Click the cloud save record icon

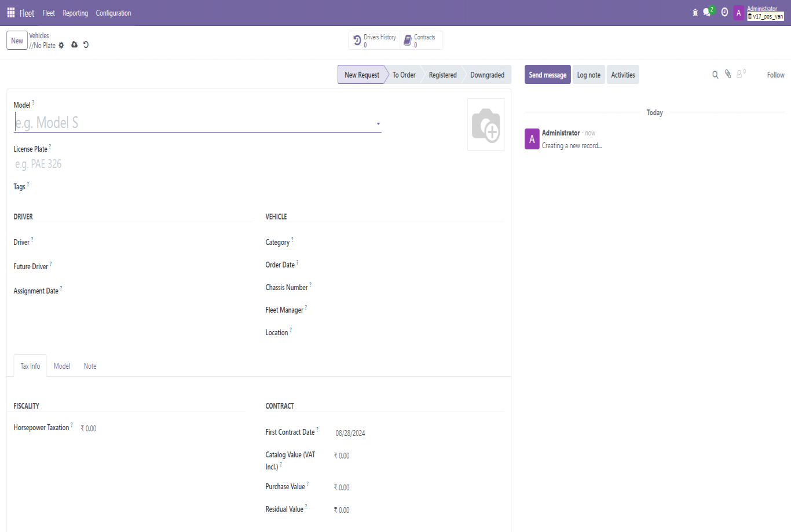pyautogui.click(x=74, y=45)
